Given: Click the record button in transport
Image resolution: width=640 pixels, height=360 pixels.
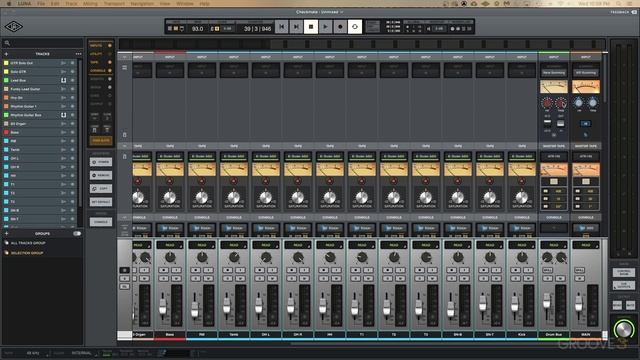Looking at the screenshot, I should click(340, 27).
